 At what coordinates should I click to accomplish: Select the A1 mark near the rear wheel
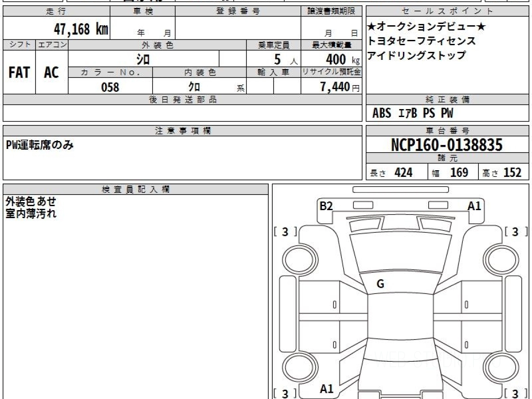click(x=327, y=389)
